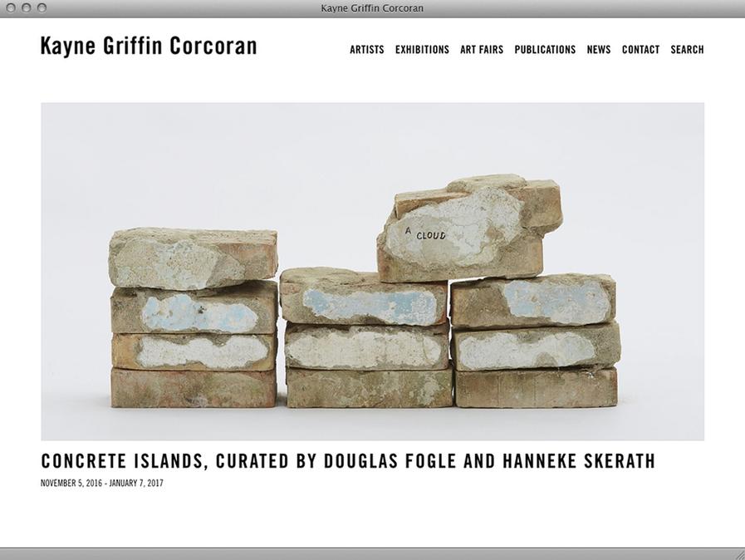745x560 pixels.
Task: Click the bottom window status bar
Action: coord(372,554)
